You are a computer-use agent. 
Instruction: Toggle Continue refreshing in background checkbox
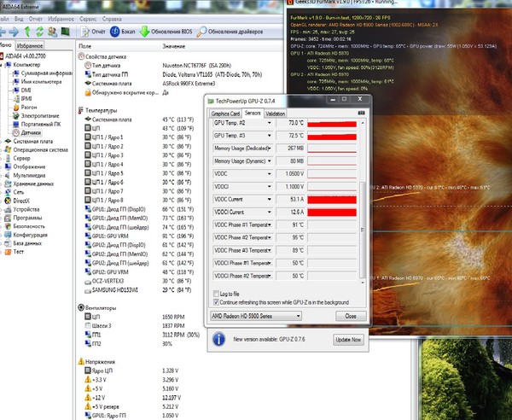coord(216,302)
